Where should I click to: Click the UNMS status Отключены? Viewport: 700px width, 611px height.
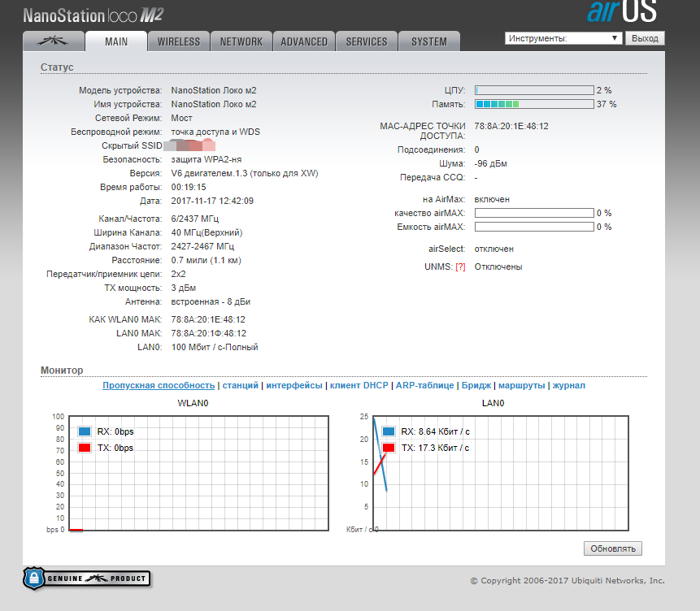click(x=498, y=266)
